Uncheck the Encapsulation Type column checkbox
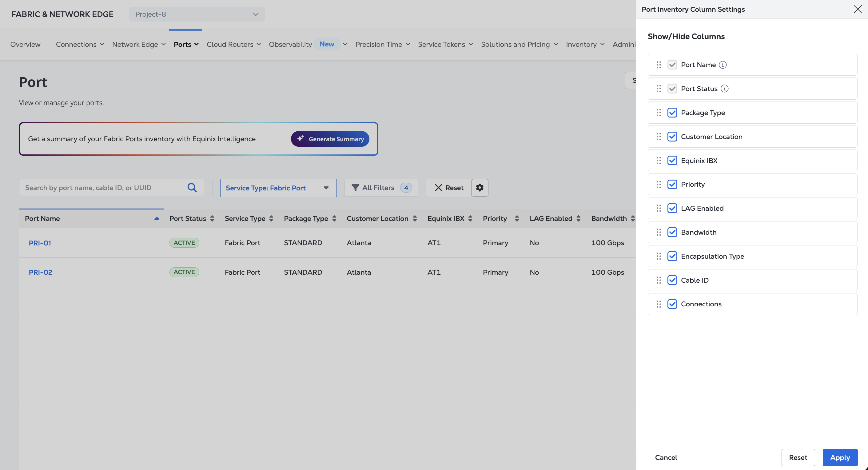 [x=672, y=256]
